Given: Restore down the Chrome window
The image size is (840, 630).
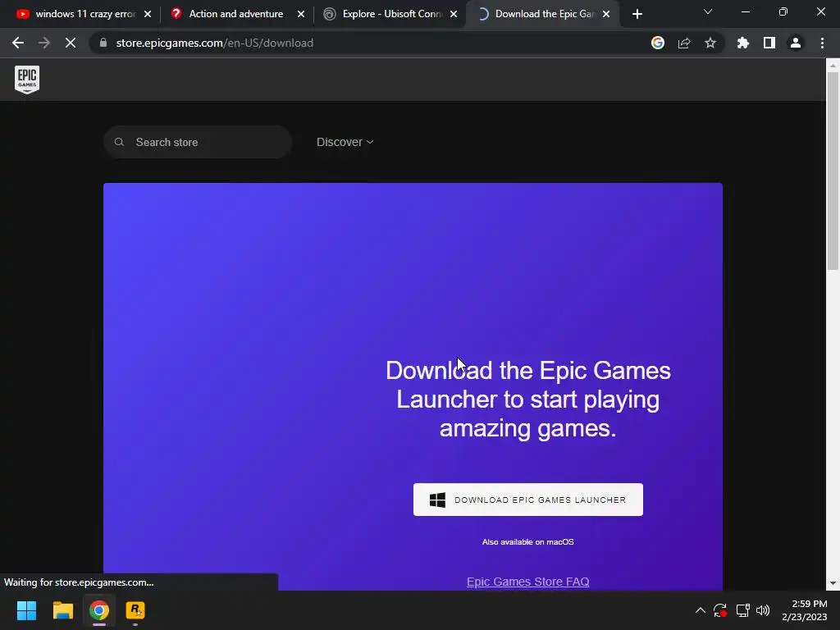Looking at the screenshot, I should click(783, 11).
